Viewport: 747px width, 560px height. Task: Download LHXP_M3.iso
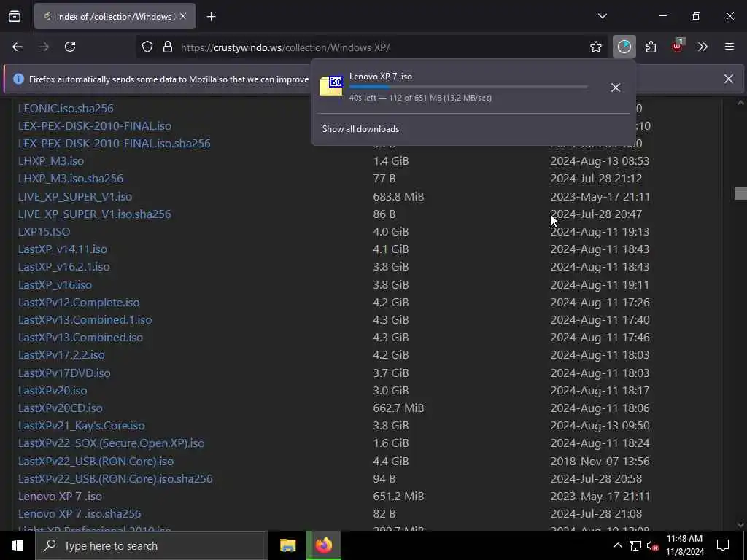pos(51,161)
